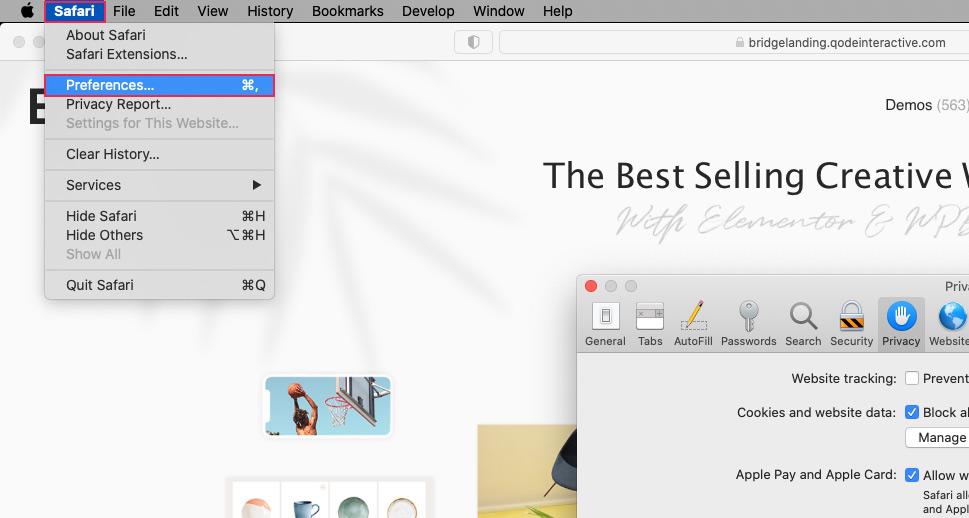
Task: Click the basketball player thumbnail
Action: coord(328,406)
